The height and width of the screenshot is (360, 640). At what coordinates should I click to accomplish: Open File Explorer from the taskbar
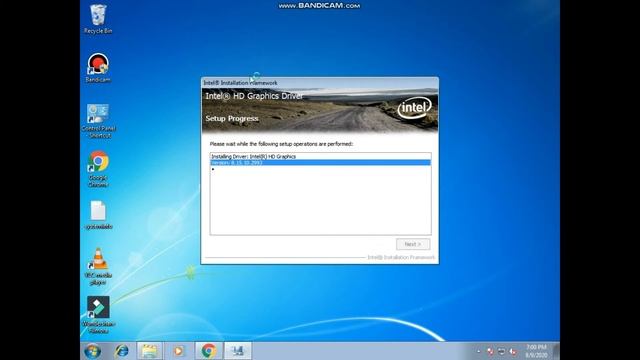[x=149, y=351]
